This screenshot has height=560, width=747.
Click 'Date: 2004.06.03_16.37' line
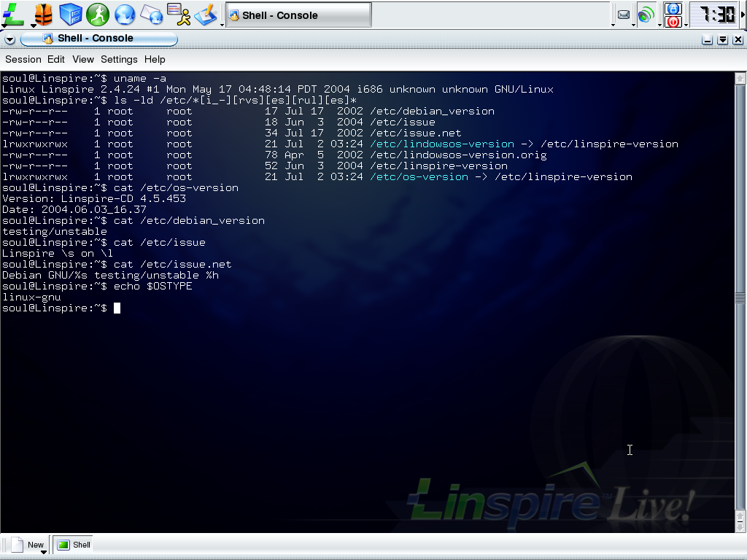tap(74, 209)
